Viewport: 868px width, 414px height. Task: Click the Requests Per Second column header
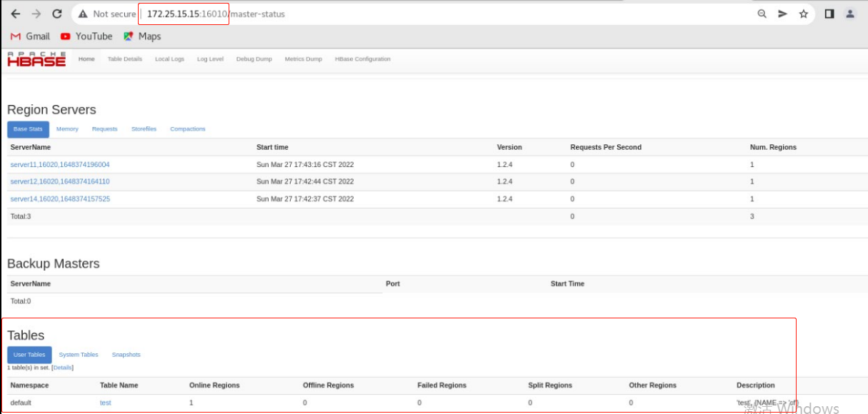point(606,148)
